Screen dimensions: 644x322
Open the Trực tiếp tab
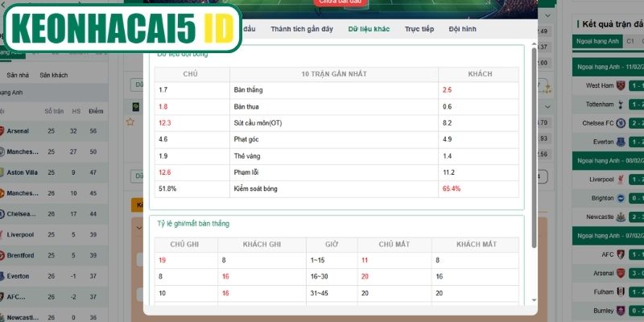[x=419, y=29]
